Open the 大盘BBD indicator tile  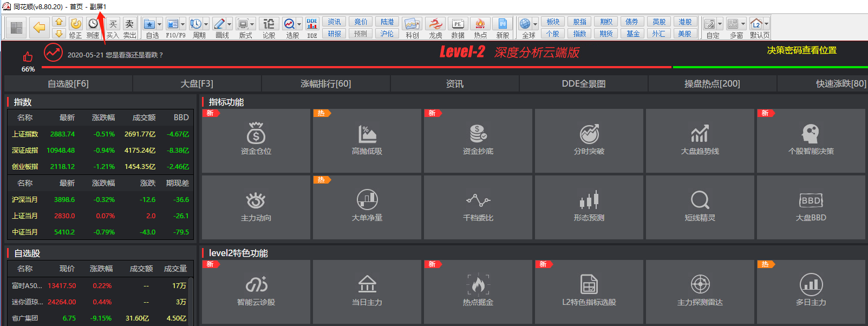click(811, 207)
